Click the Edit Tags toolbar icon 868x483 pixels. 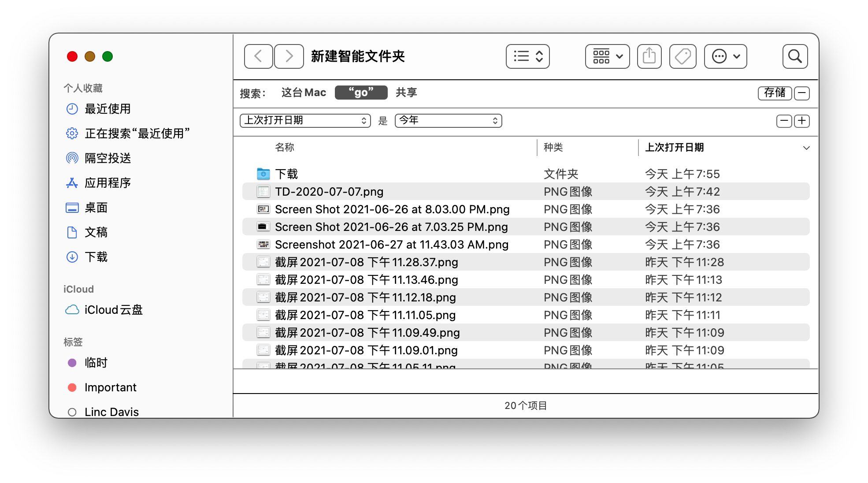point(683,56)
